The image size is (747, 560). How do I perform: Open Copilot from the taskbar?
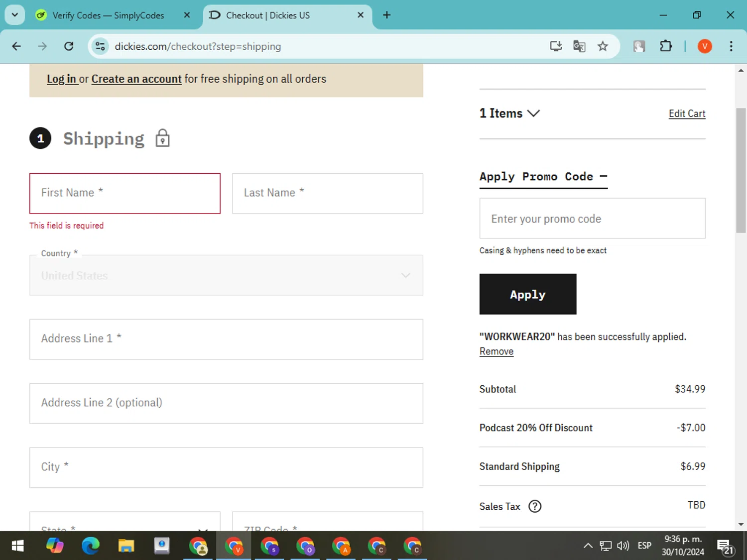55,546
